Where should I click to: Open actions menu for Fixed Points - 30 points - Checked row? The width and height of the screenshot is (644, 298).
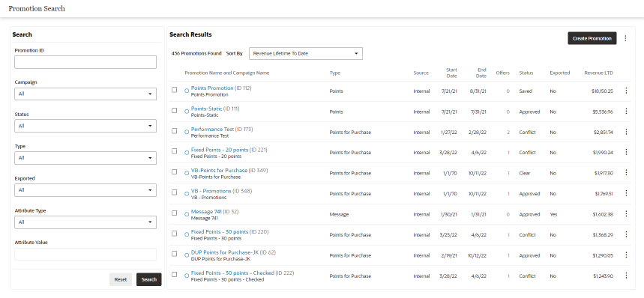point(626,276)
